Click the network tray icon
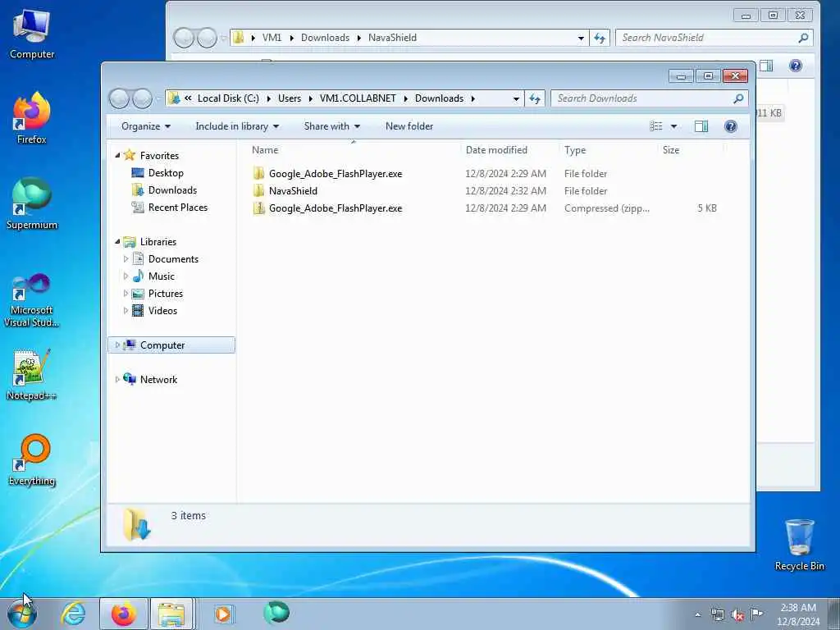Image resolution: width=840 pixels, height=630 pixels. click(x=717, y=615)
